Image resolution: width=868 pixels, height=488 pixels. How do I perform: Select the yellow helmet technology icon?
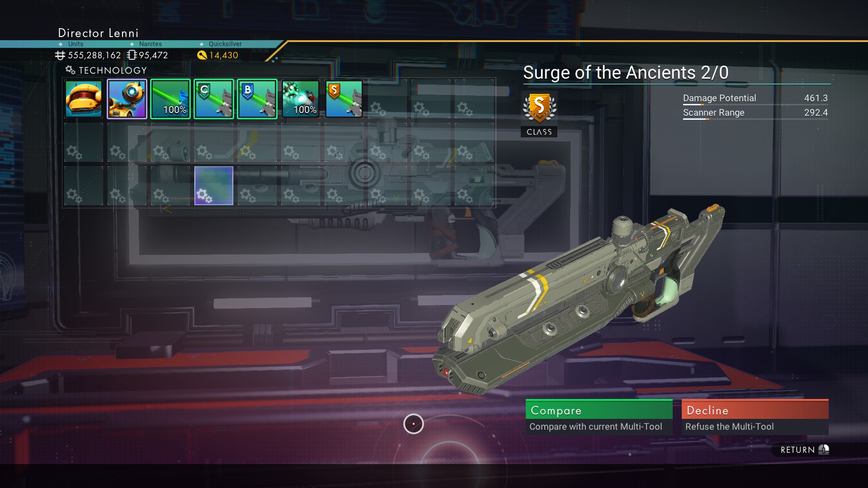pos(84,99)
